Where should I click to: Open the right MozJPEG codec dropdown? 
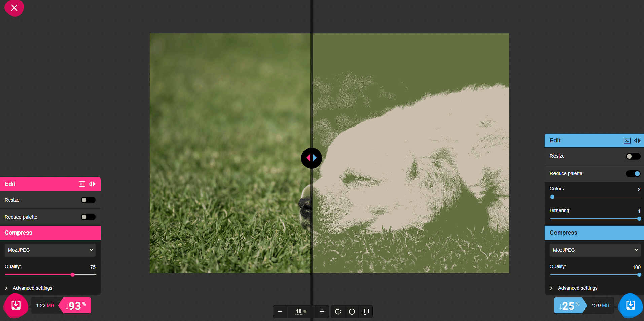tap(595, 250)
